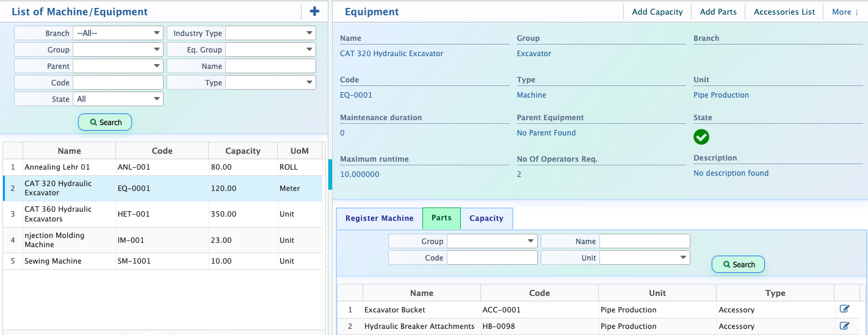The height and width of the screenshot is (335, 868).
Task: Click the Capacity column header
Action: click(243, 151)
